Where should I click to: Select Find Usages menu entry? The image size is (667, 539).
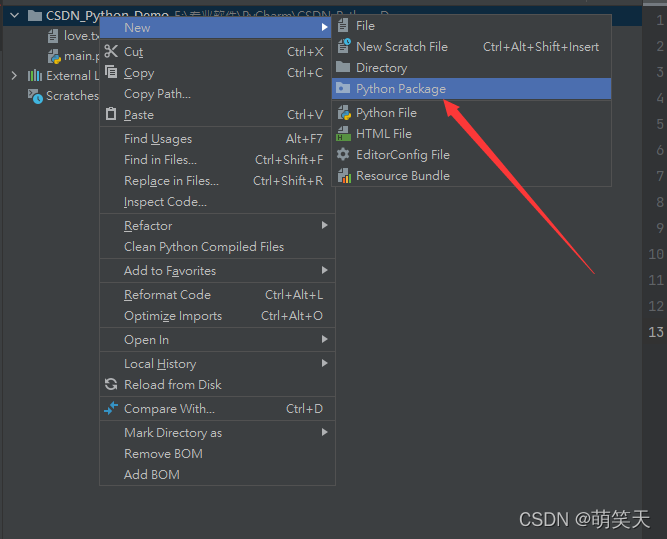click(217, 139)
